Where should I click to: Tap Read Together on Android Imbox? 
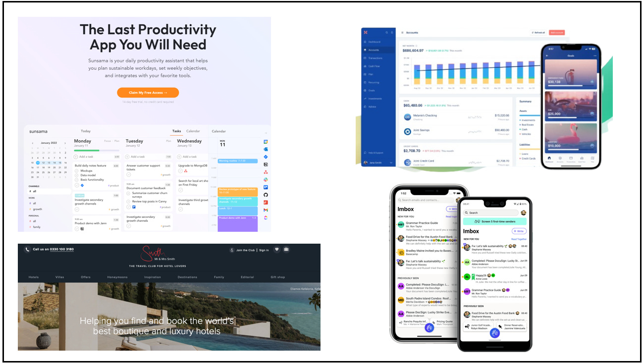(519, 239)
